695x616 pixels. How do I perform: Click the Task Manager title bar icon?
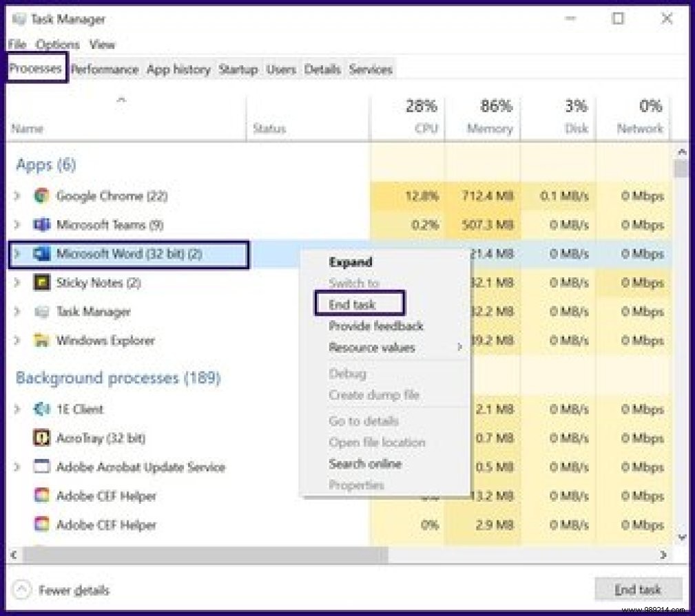tap(19, 19)
